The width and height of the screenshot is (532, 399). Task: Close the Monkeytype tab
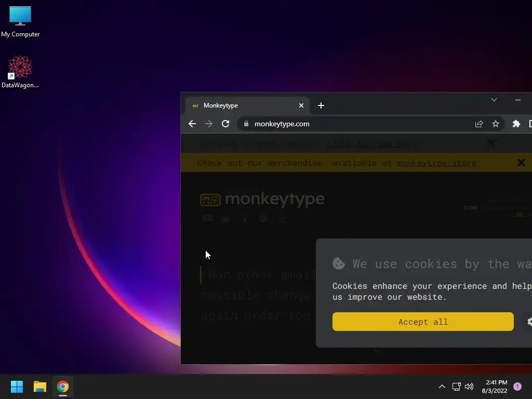301,105
